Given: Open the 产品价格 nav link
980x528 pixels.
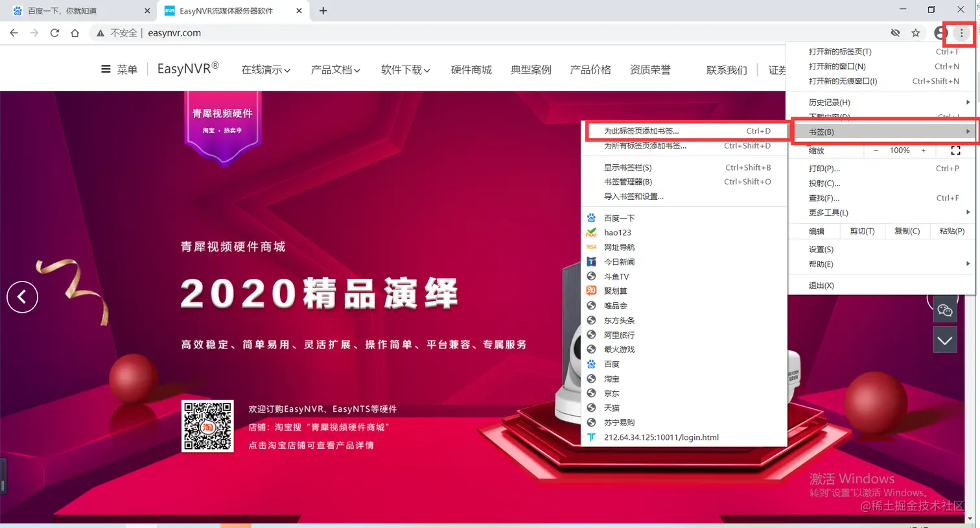Looking at the screenshot, I should coord(590,69).
